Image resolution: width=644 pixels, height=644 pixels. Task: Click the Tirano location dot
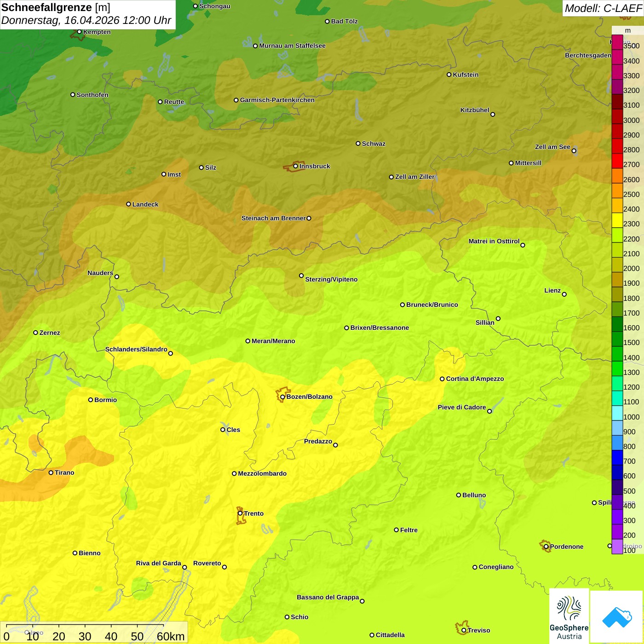(51, 472)
